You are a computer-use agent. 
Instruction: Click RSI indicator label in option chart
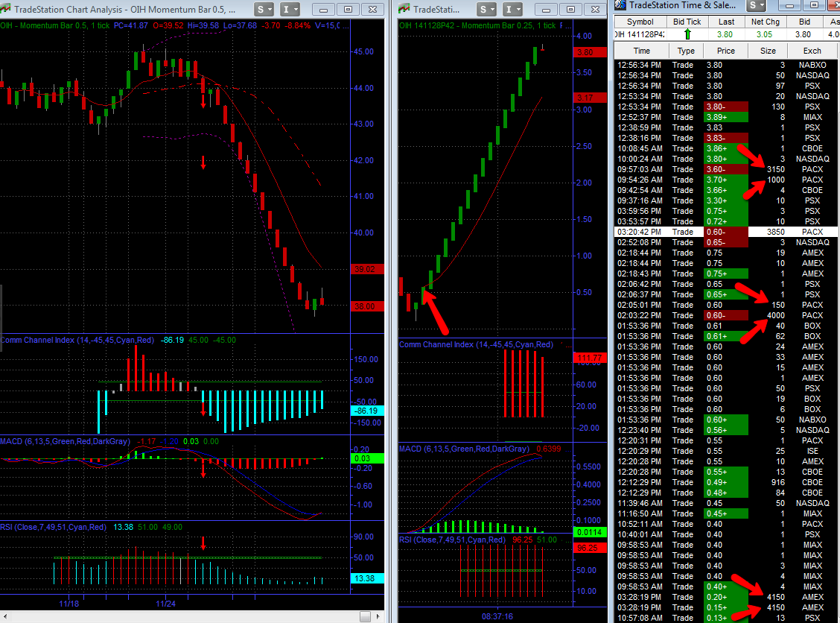point(452,540)
